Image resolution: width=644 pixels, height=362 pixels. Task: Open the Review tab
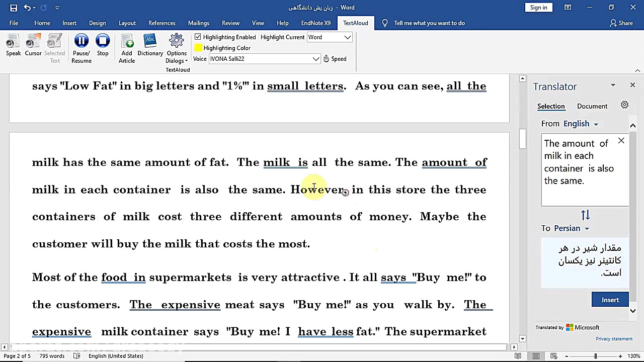pos(231,23)
